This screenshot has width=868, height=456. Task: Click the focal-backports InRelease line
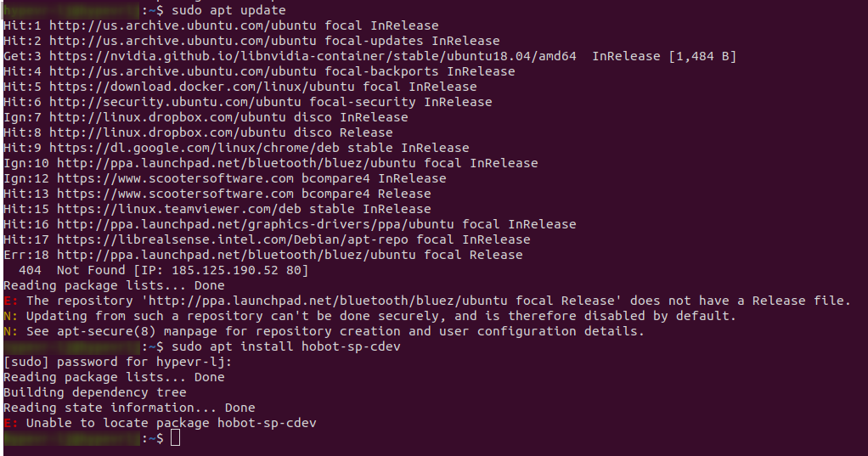click(259, 71)
